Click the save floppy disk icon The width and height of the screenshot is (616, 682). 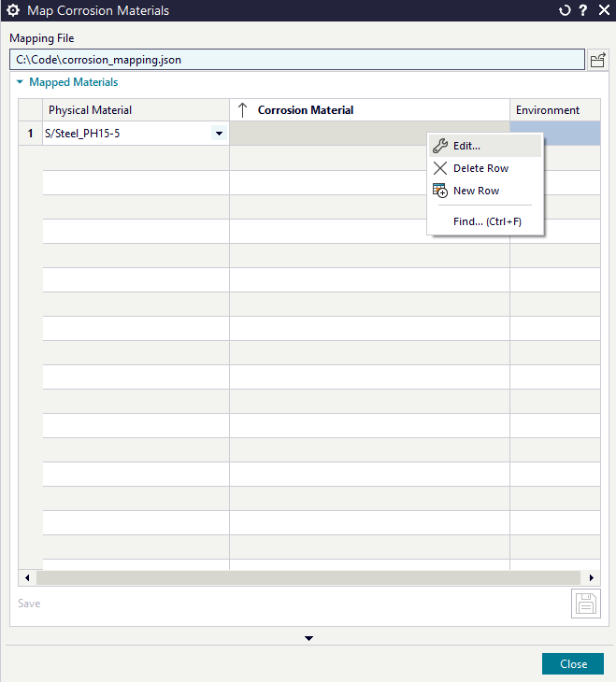[585, 604]
